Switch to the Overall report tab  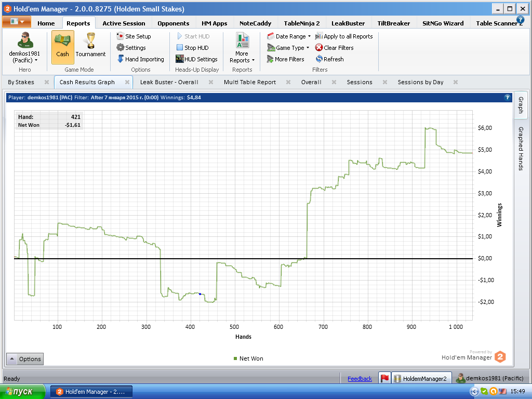coord(312,82)
